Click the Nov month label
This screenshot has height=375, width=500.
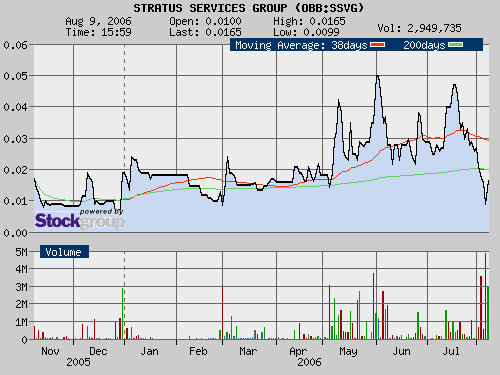tap(50, 351)
